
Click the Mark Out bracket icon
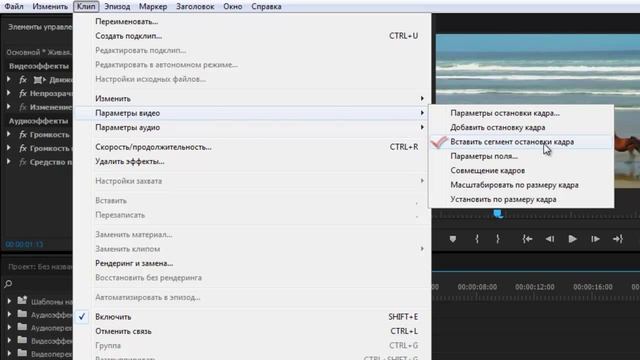pos(498,239)
